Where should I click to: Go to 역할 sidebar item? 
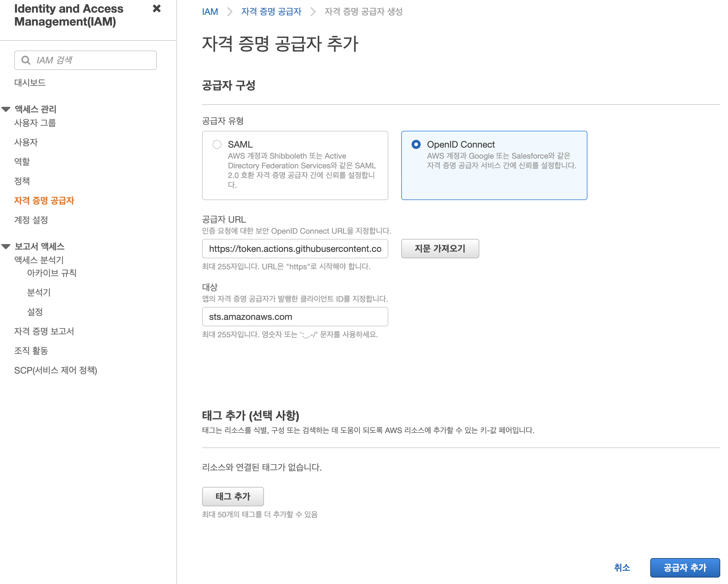click(x=22, y=162)
